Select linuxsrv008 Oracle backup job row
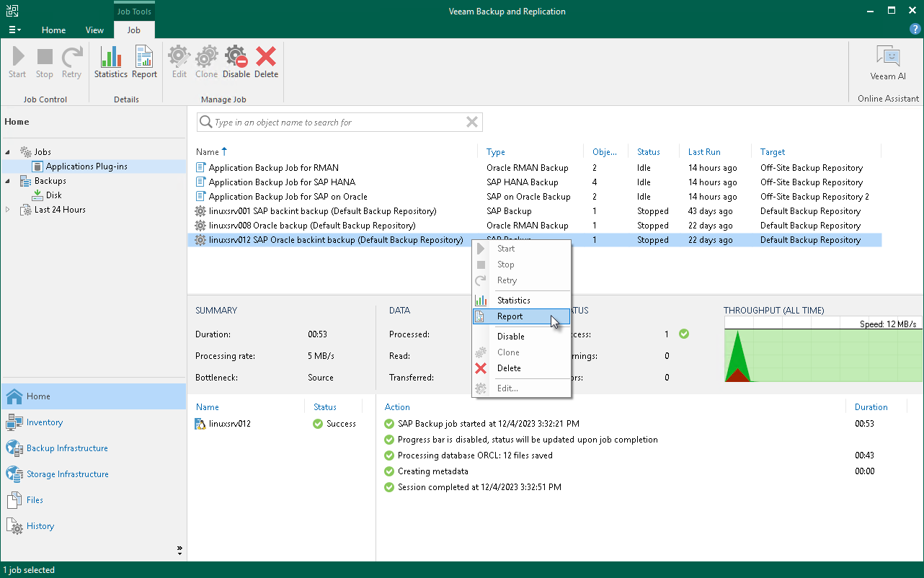The width and height of the screenshot is (924, 578). [534, 226]
